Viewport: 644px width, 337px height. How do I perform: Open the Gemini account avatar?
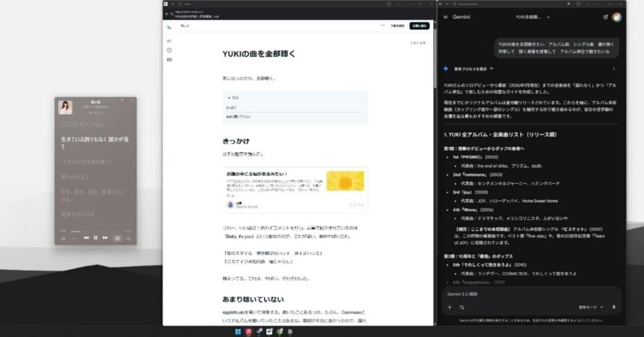(x=616, y=17)
